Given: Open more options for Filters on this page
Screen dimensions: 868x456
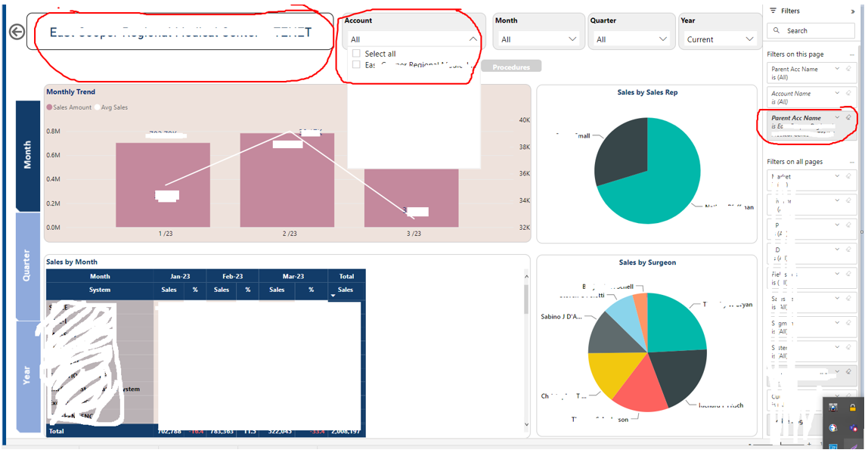Looking at the screenshot, I should [852, 54].
